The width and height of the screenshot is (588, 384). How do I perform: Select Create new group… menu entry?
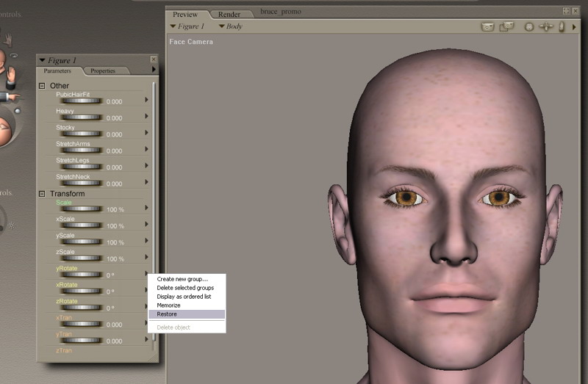click(182, 279)
